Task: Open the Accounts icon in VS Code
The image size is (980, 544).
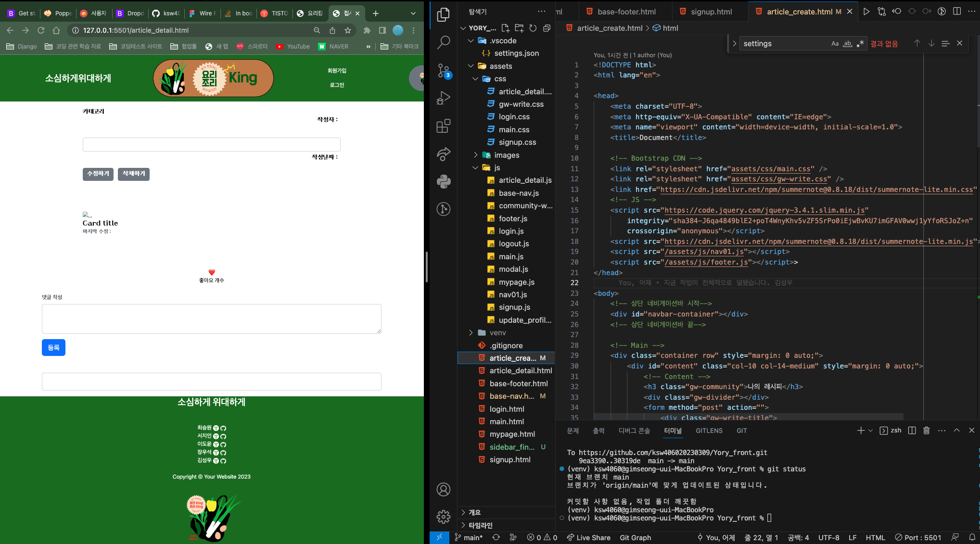Action: tap(443, 490)
